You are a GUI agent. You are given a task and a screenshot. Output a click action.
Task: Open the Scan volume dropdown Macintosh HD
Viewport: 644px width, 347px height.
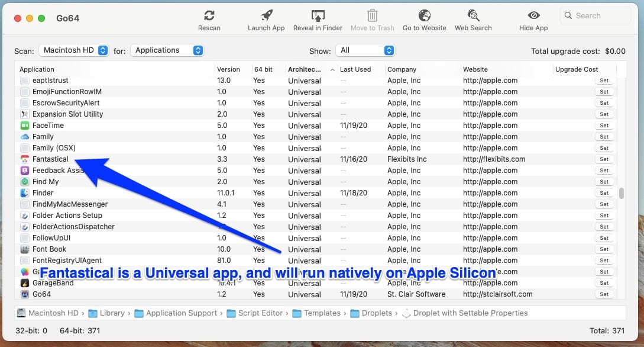click(x=74, y=50)
